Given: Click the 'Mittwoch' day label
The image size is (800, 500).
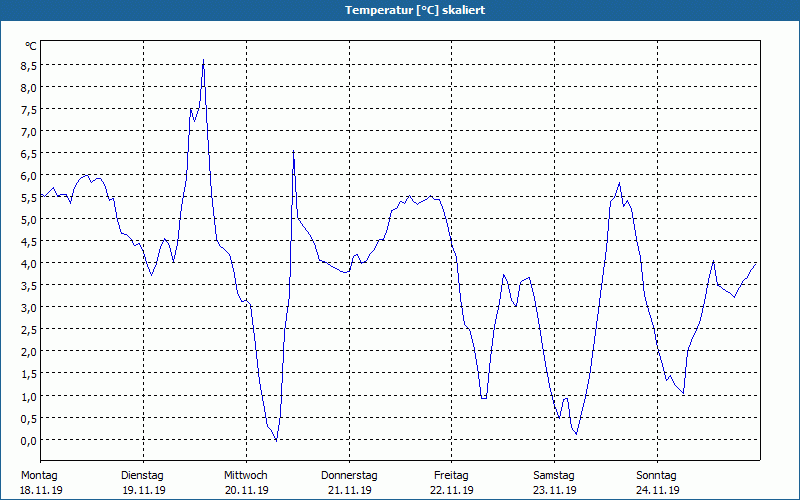Looking at the screenshot, I should tap(245, 476).
